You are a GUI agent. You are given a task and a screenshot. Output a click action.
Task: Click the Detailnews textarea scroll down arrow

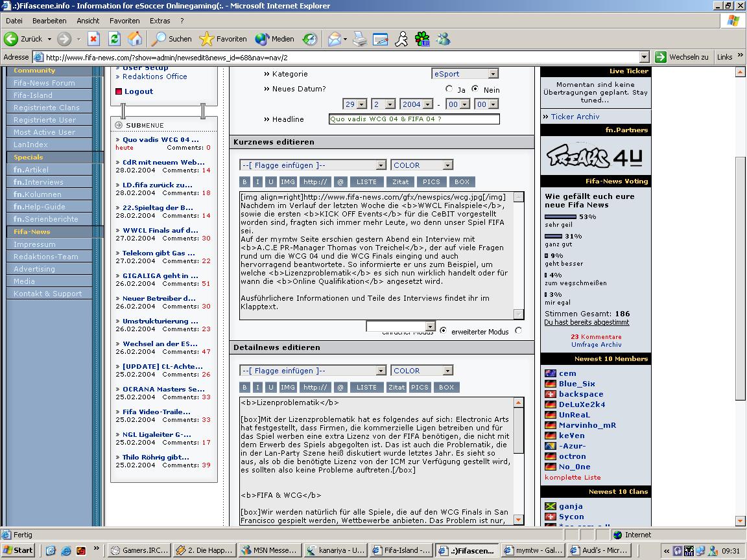click(519, 520)
